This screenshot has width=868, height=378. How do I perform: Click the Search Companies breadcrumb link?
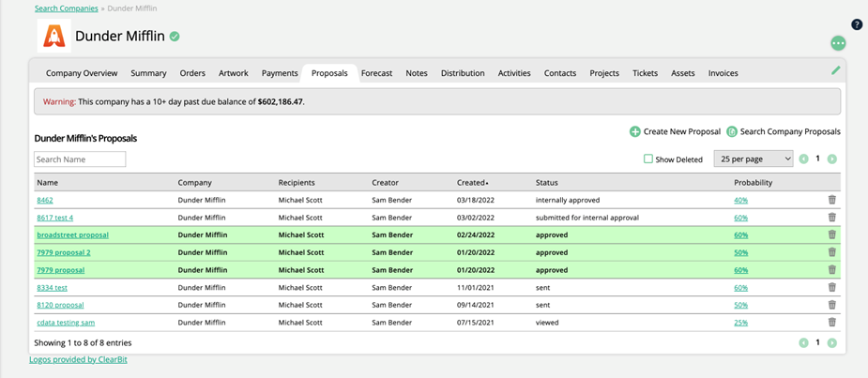coord(67,8)
